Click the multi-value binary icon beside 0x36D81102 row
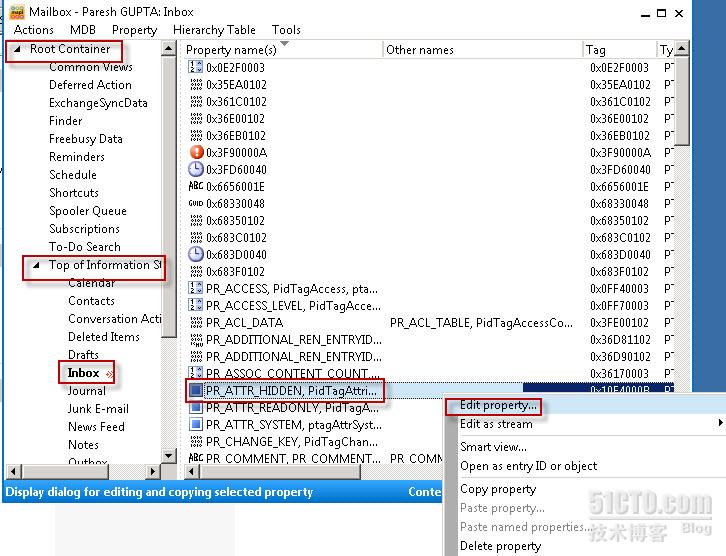Image resolution: width=726 pixels, height=556 pixels. 196,340
